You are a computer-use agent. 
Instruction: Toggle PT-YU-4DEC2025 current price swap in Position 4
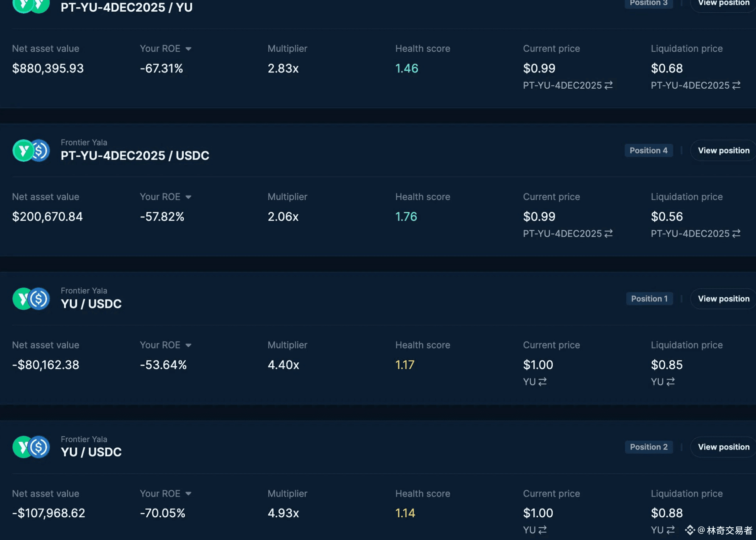pos(608,233)
